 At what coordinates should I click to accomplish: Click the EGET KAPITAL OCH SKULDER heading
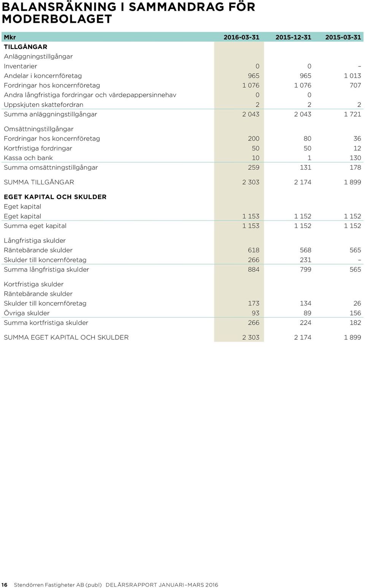tap(55, 197)
